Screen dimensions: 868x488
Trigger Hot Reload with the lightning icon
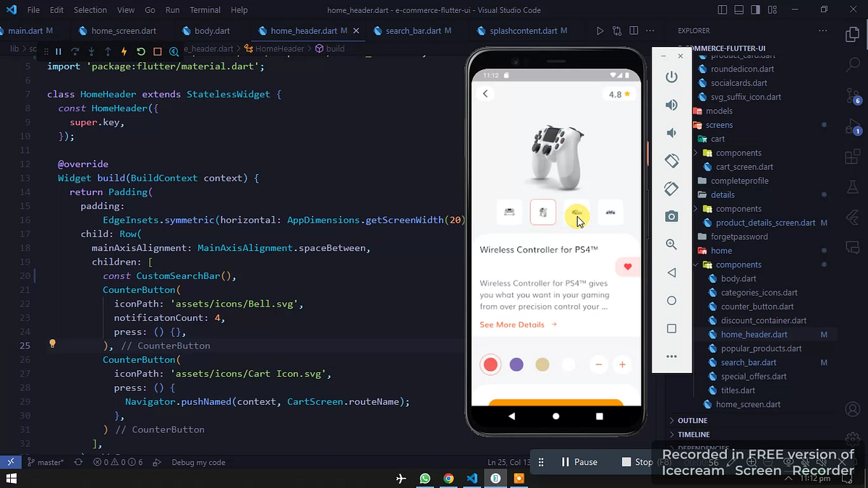tap(125, 51)
